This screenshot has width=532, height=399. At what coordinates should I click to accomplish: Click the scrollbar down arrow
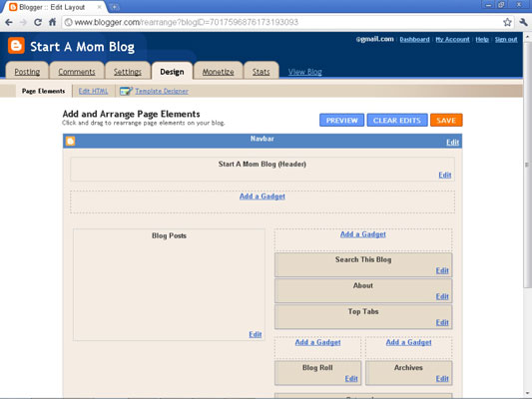528,394
